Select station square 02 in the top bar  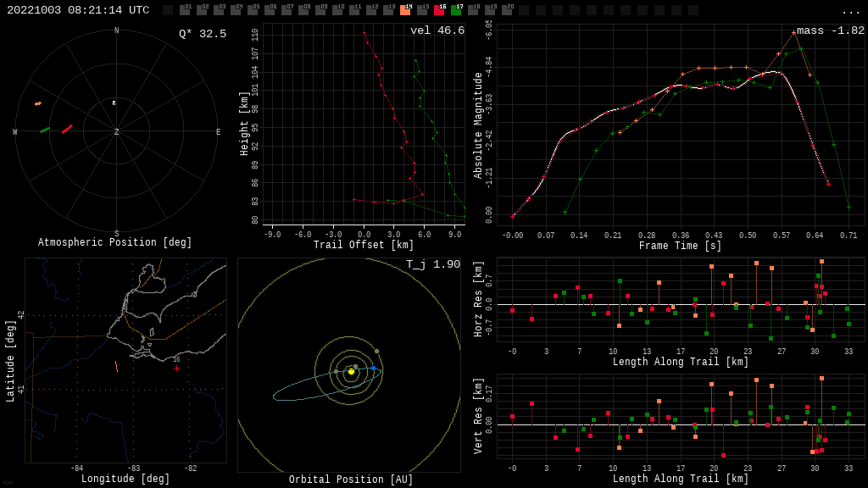click(x=202, y=9)
